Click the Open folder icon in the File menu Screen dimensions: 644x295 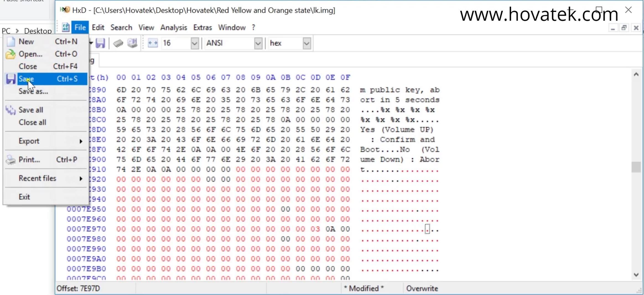[10, 54]
